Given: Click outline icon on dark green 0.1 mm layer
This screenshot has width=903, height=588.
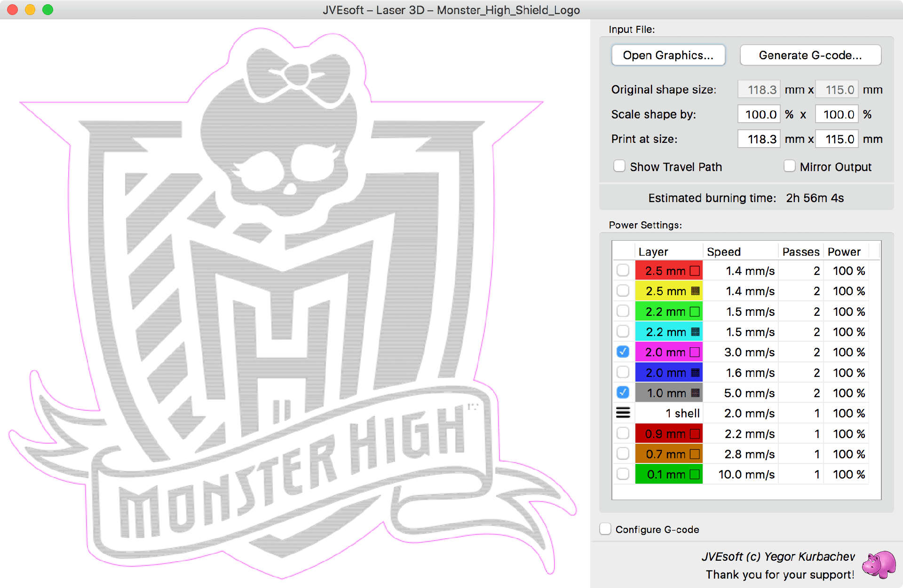Looking at the screenshot, I should point(695,474).
